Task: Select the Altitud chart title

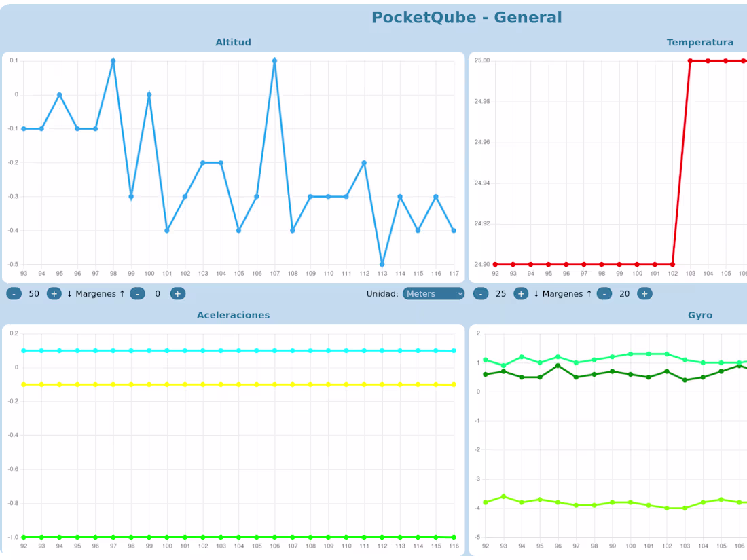Action: [233, 42]
